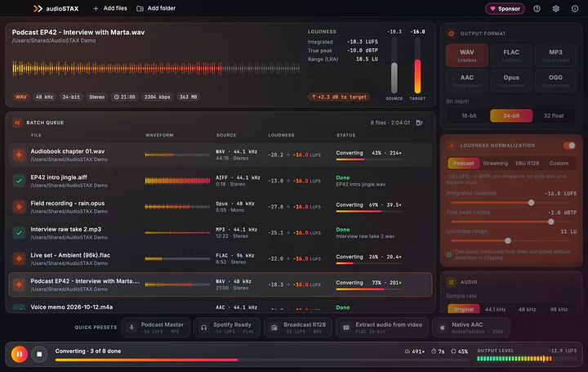Click the Apple icon on Native AAC preset
The image size is (588, 372).
click(443, 327)
